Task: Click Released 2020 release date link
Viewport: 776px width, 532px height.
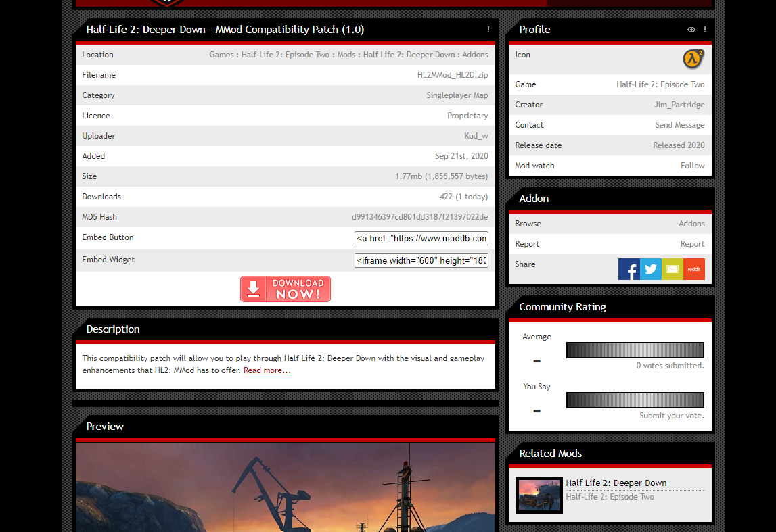Action: 679,145
